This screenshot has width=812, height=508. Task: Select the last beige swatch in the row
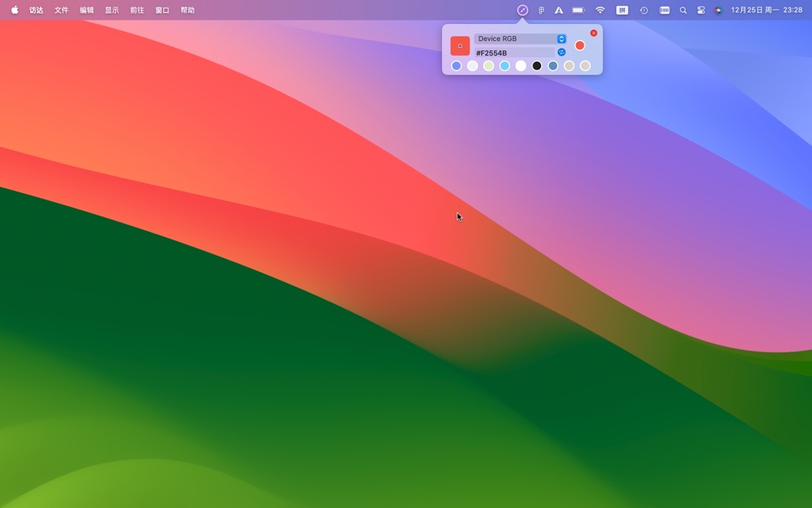(x=585, y=66)
